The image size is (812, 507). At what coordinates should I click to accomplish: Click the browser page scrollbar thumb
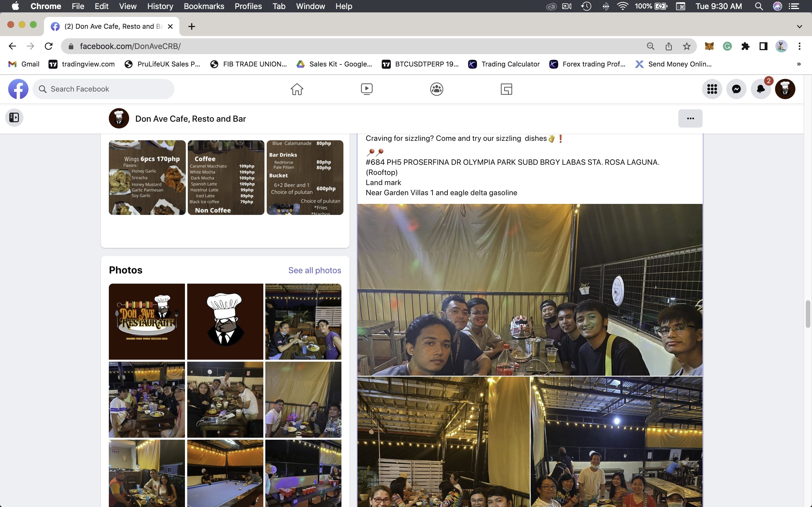(808, 314)
